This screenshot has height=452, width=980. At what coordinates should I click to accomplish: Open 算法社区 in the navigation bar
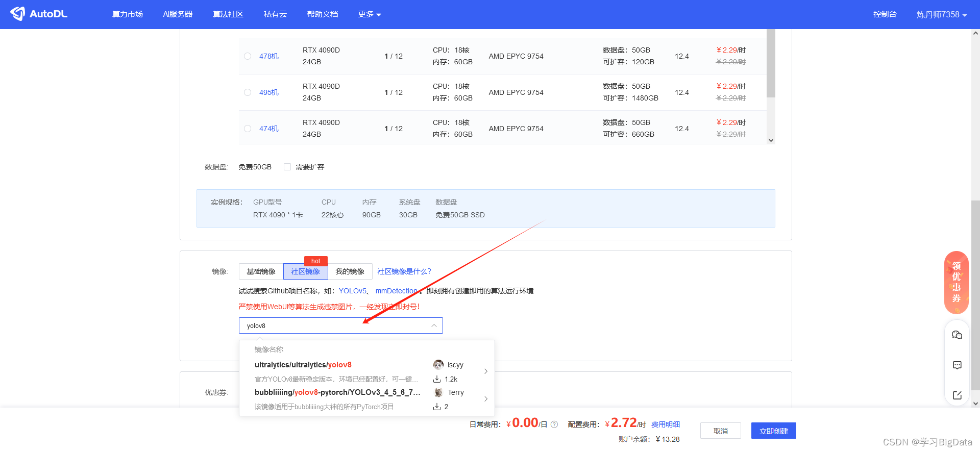click(x=228, y=14)
